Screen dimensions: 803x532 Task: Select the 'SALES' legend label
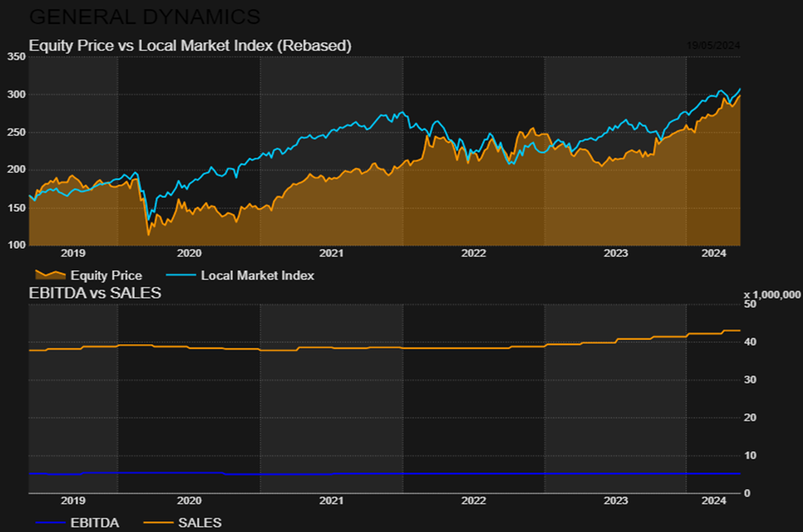(200, 523)
